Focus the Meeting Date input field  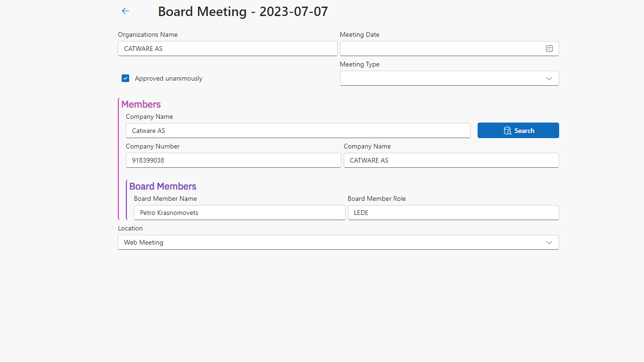point(441,49)
